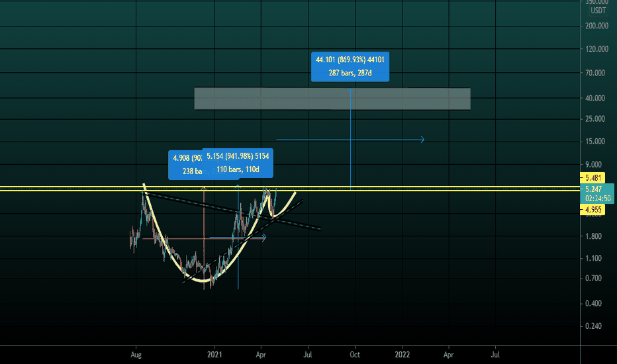
Task: Click the 4.908 measurement label with 238 bars
Action: (185, 165)
